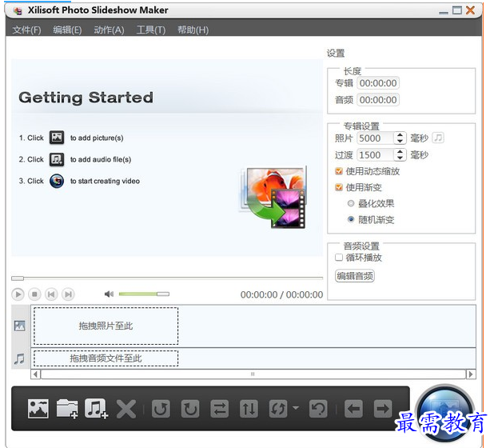Open the 工具(T) menu
This screenshot has height=448, width=494.
coord(151,30)
